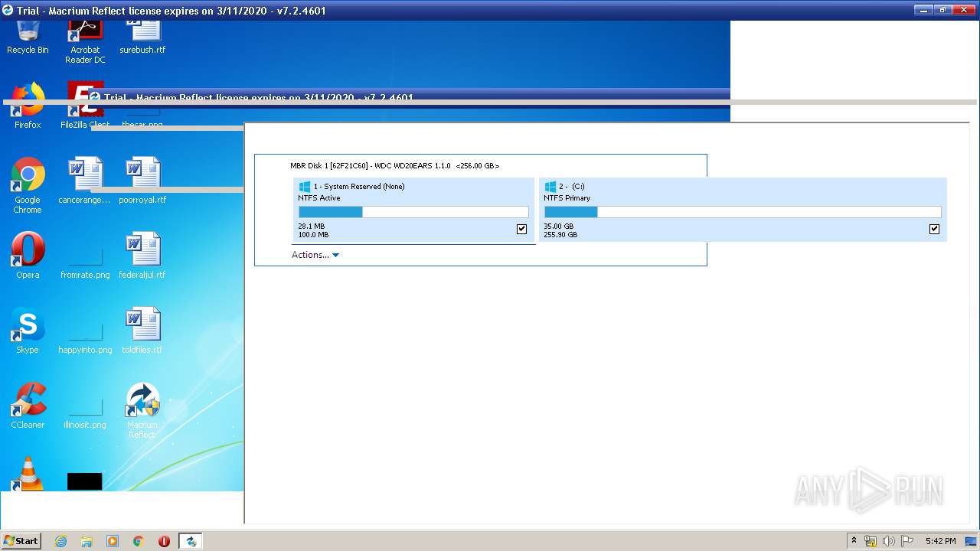980x551 pixels.
Task: Open Internet Explorer from taskbar
Action: [60, 541]
